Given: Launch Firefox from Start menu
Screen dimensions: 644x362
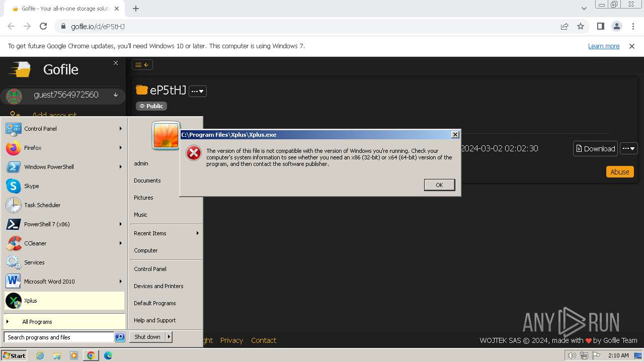Looking at the screenshot, I should tap(64, 148).
